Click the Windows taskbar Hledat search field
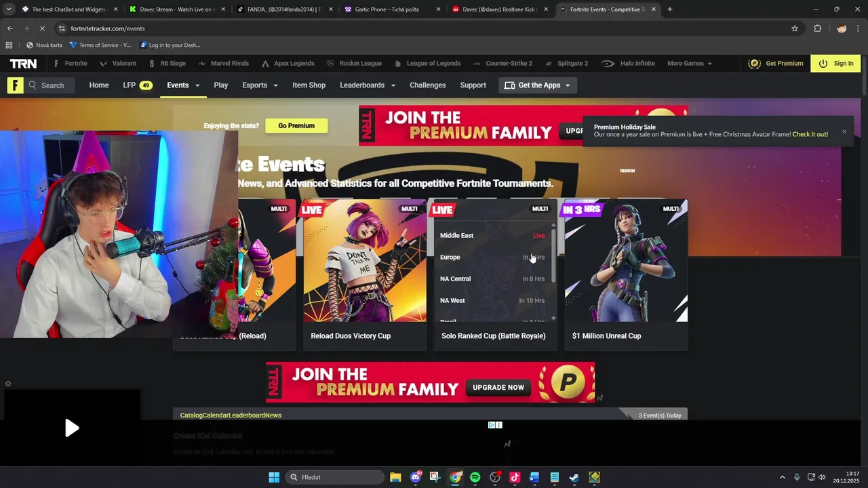Screen dimensions: 868x488 tap(334, 477)
